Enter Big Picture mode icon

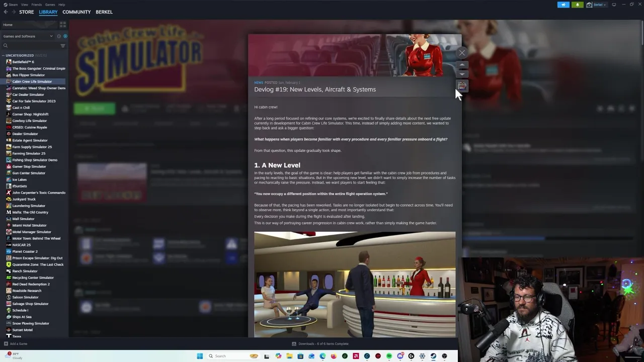(x=614, y=5)
